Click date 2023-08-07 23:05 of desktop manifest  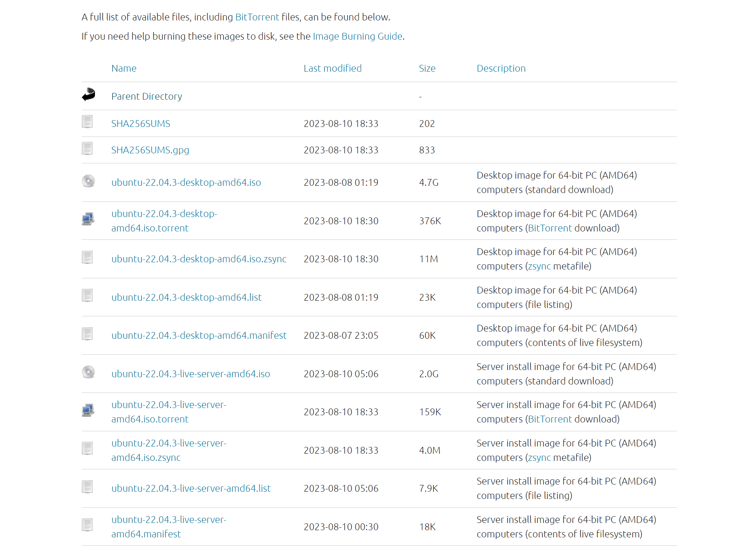coord(341,336)
